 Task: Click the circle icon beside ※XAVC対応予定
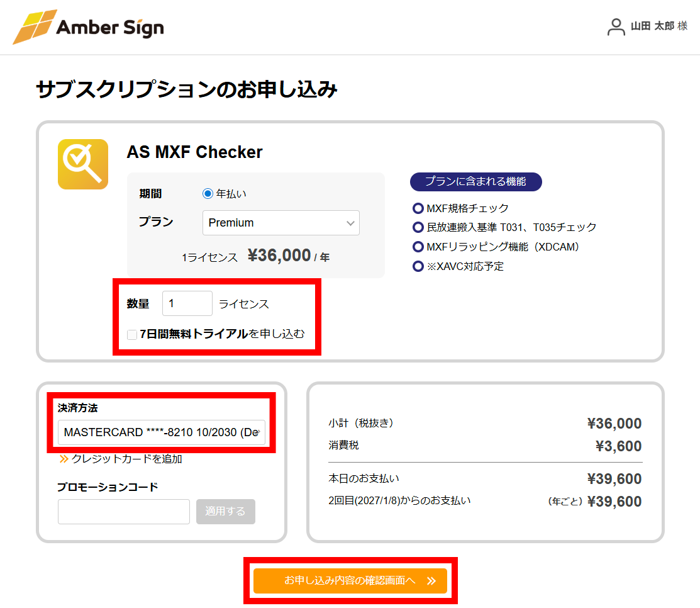click(418, 266)
